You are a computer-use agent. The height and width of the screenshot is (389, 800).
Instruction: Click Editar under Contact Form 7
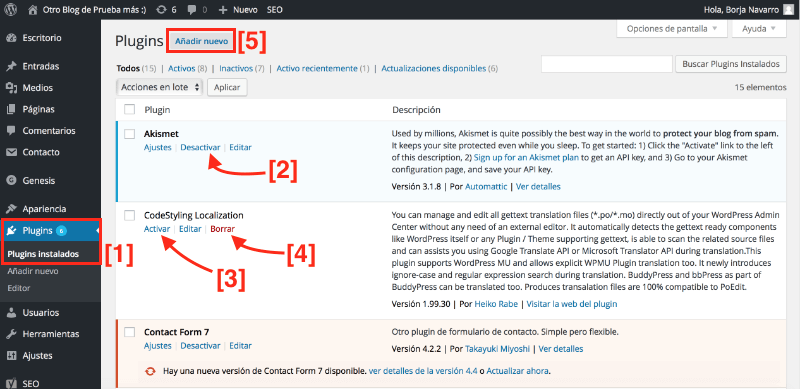pyautogui.click(x=240, y=345)
